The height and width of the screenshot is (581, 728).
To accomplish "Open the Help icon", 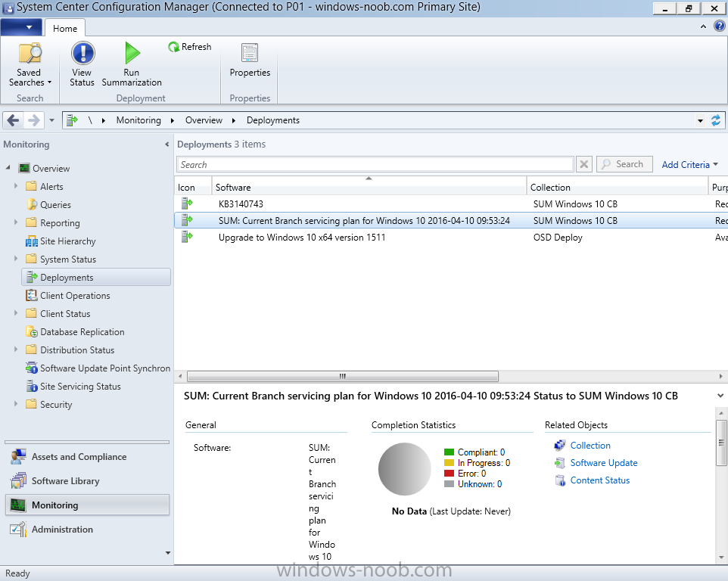I will [x=719, y=26].
